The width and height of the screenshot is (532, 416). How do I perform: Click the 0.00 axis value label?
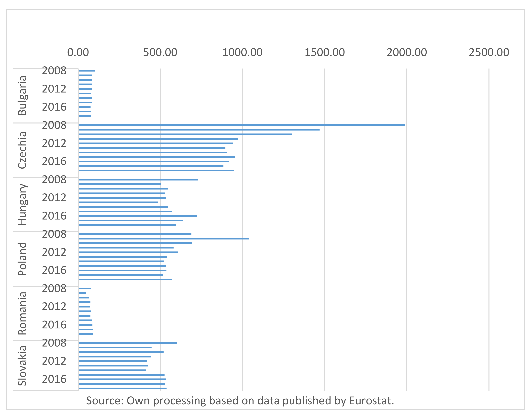pyautogui.click(x=78, y=52)
